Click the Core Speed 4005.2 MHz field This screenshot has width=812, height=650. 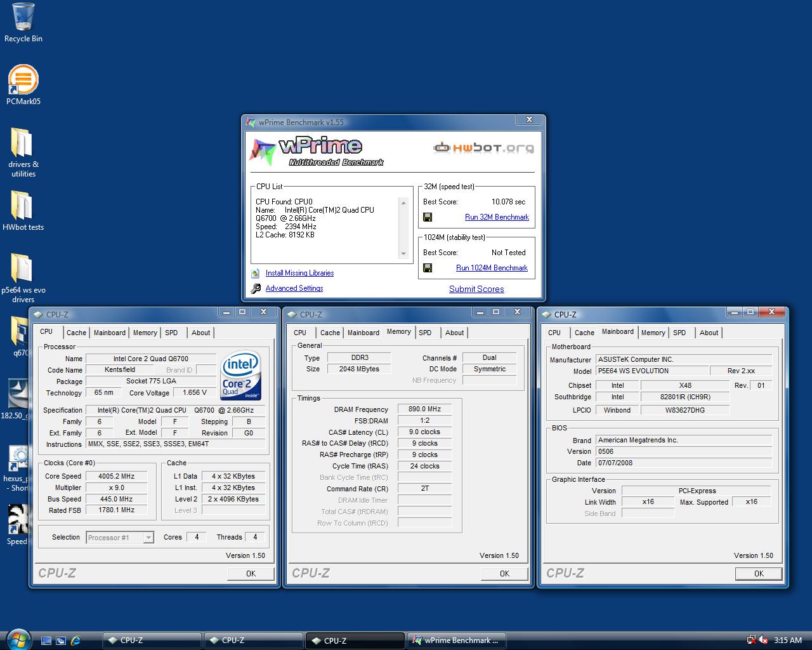tap(116, 476)
